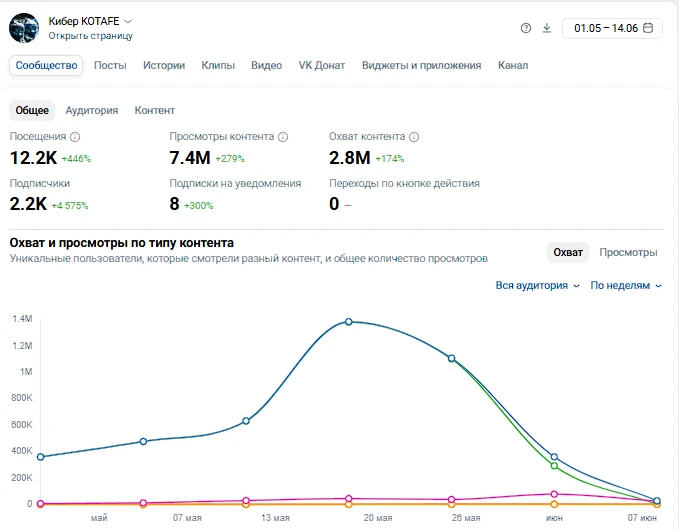Switch chart to Просмотры mode

coord(628,252)
